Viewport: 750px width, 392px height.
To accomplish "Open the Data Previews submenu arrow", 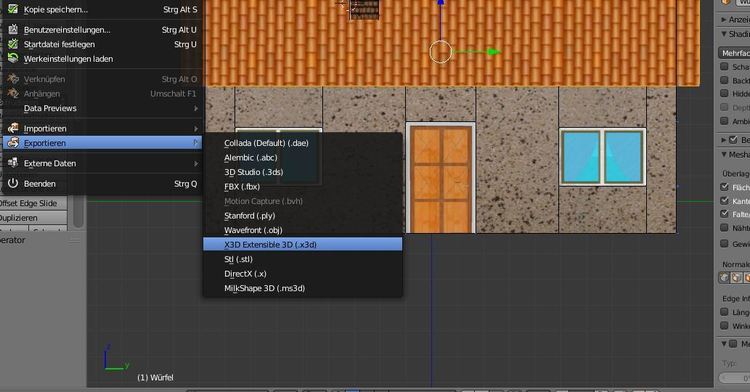I will [196, 109].
